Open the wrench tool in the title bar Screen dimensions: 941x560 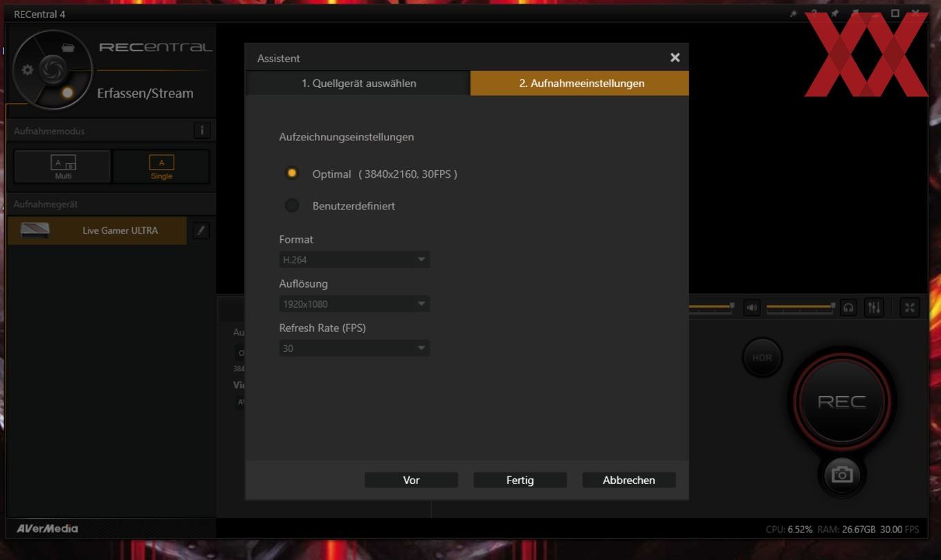point(793,13)
